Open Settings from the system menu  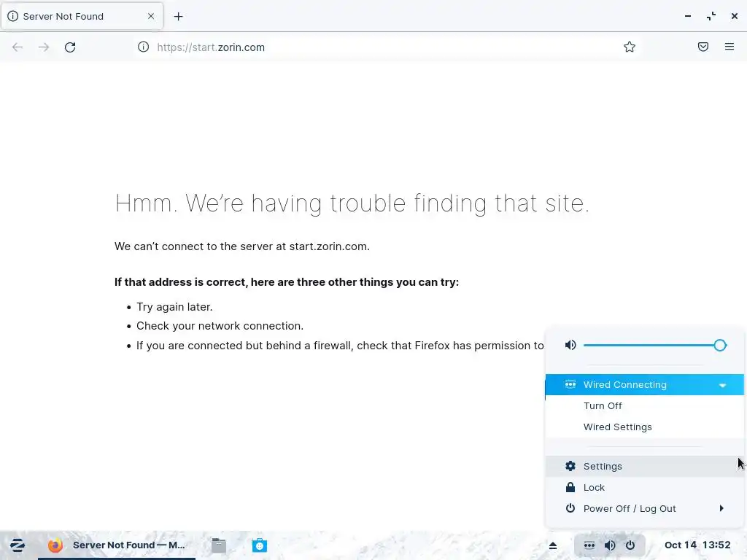[645, 466]
